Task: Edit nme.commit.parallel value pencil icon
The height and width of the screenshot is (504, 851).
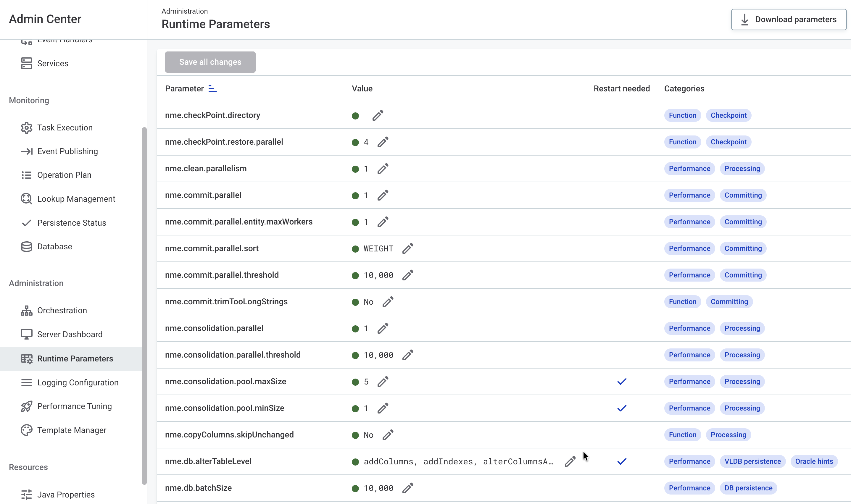Action: tap(383, 195)
